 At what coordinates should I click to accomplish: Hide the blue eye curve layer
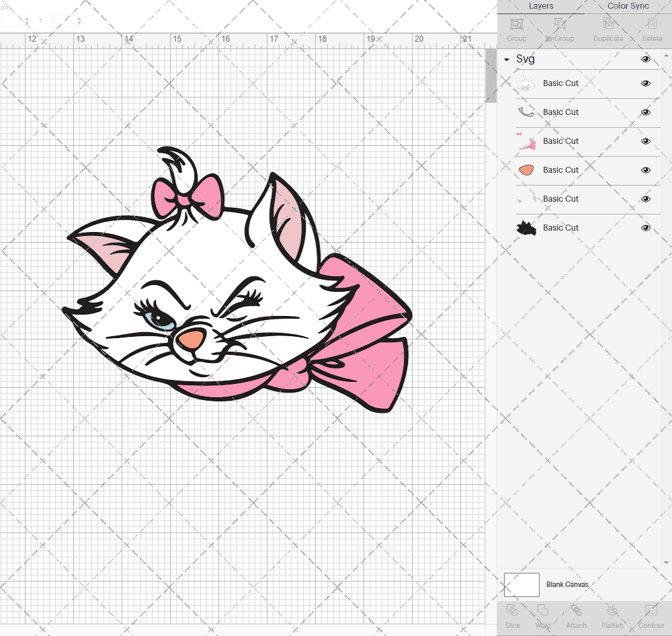(645, 112)
